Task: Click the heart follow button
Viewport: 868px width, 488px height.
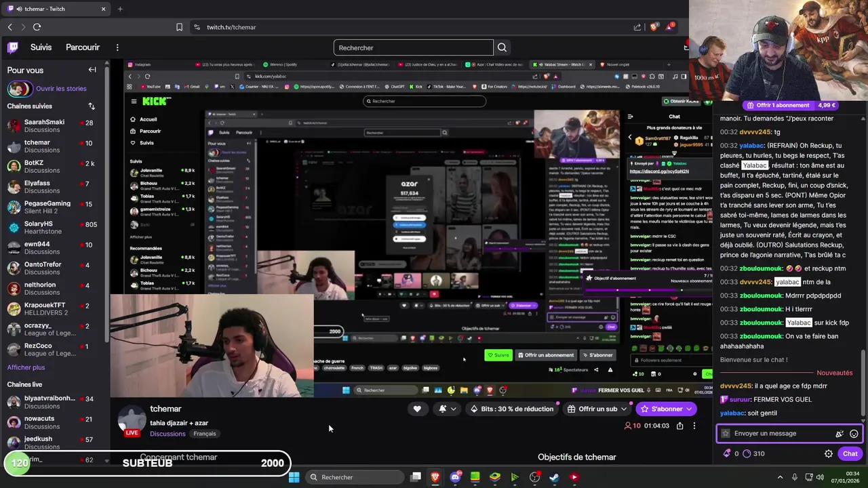Action: click(x=417, y=409)
